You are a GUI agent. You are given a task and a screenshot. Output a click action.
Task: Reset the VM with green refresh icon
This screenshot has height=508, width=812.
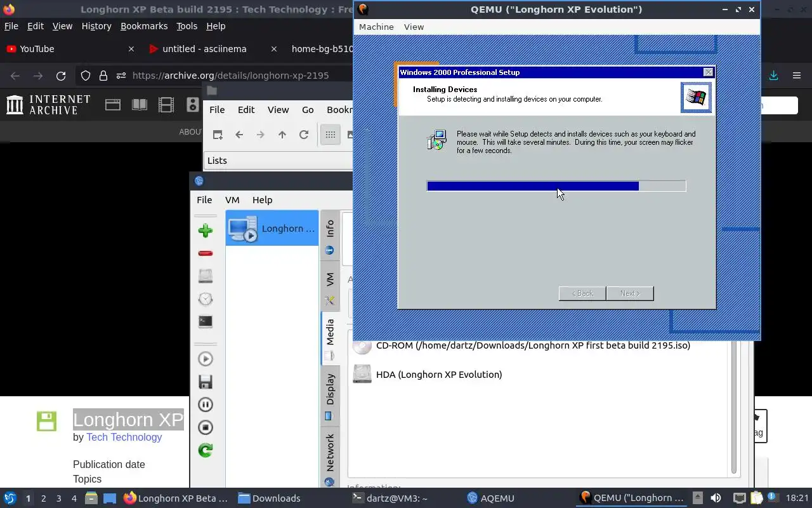(205, 450)
